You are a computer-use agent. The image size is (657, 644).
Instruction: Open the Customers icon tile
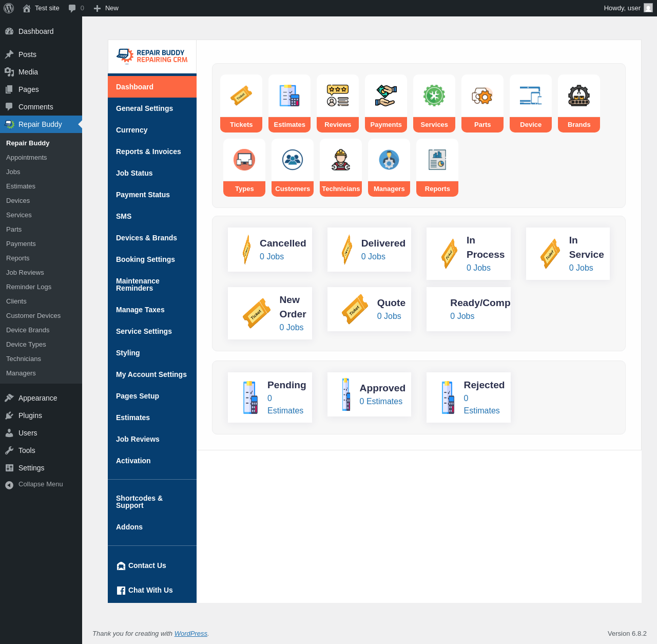point(293,167)
